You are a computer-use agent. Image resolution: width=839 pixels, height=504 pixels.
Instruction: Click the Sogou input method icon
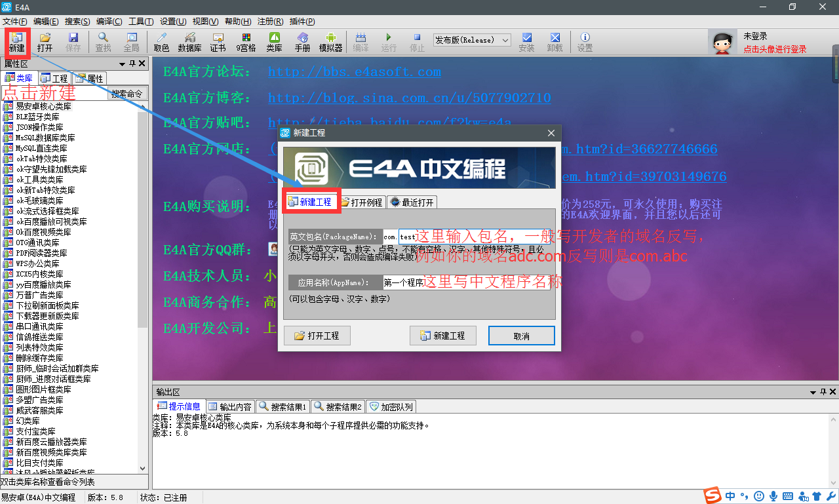coord(712,495)
